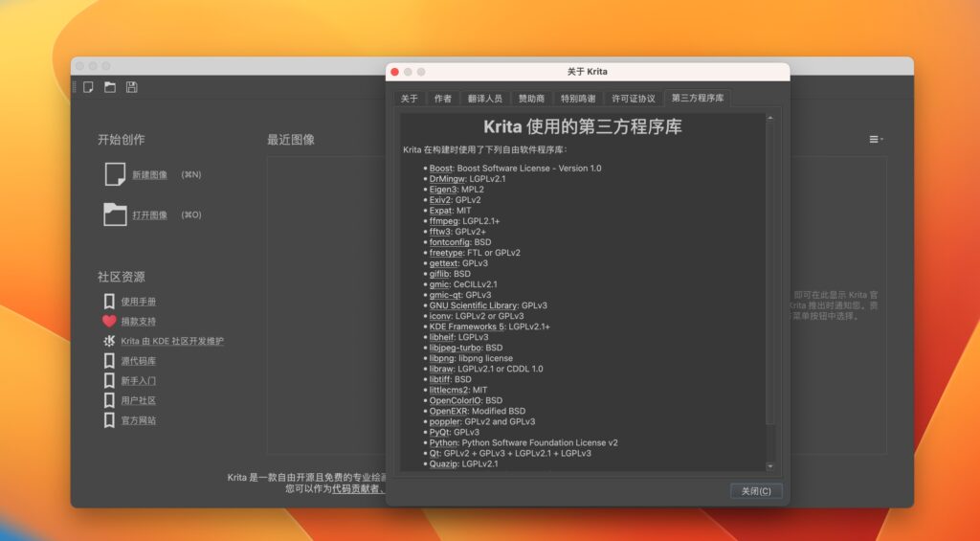The width and height of the screenshot is (980, 541).
Task: Open the libjpeg-turbo library link
Action: [x=456, y=348]
